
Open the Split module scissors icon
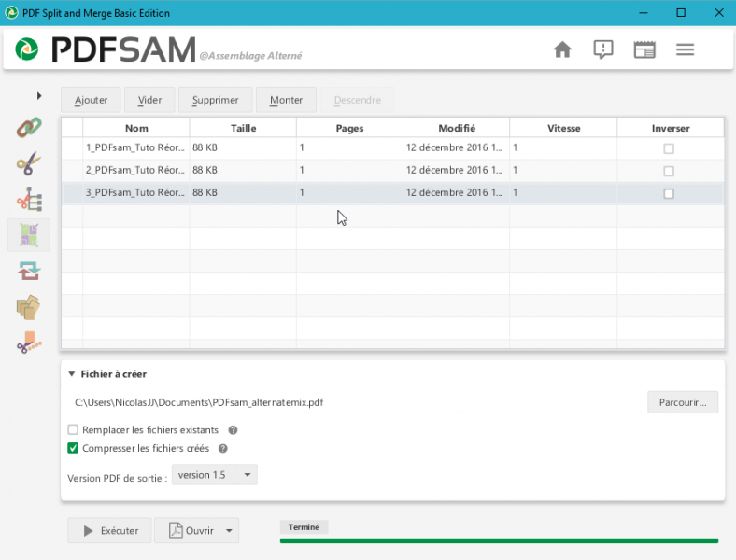pos(29,163)
